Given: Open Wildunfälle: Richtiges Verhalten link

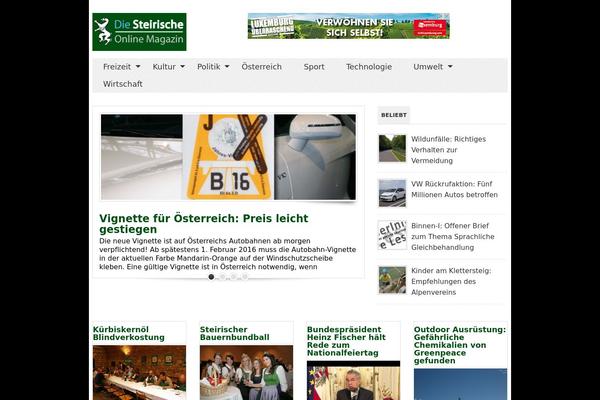Looking at the screenshot, I should [448, 150].
